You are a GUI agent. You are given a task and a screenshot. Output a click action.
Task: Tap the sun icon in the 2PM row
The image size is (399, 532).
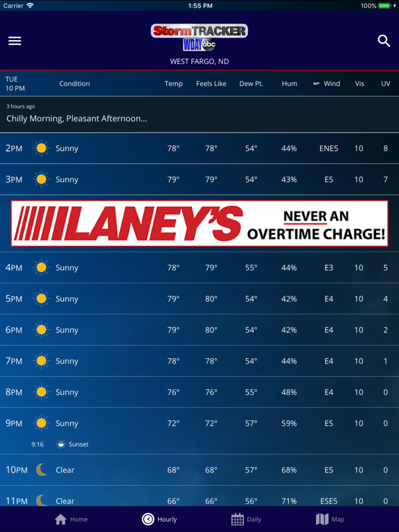42,148
